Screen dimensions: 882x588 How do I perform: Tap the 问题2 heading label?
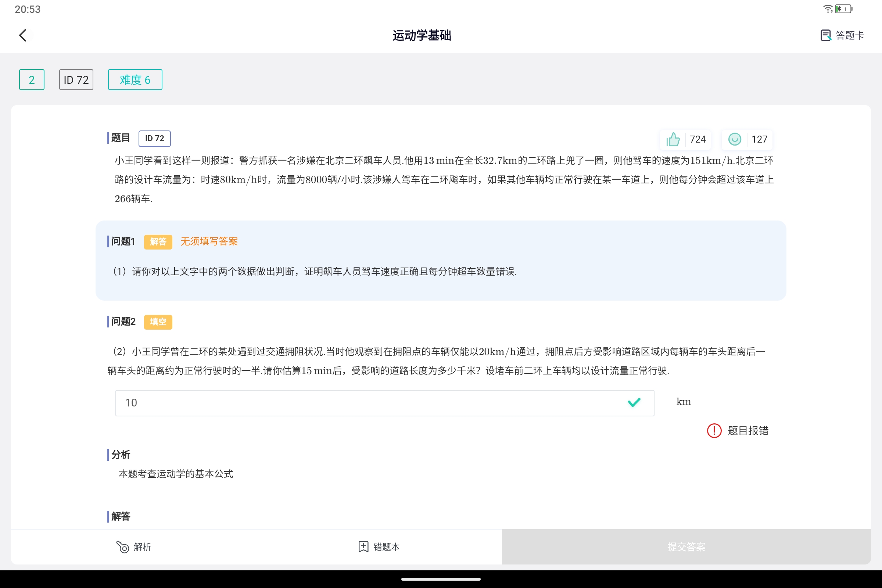click(x=123, y=322)
